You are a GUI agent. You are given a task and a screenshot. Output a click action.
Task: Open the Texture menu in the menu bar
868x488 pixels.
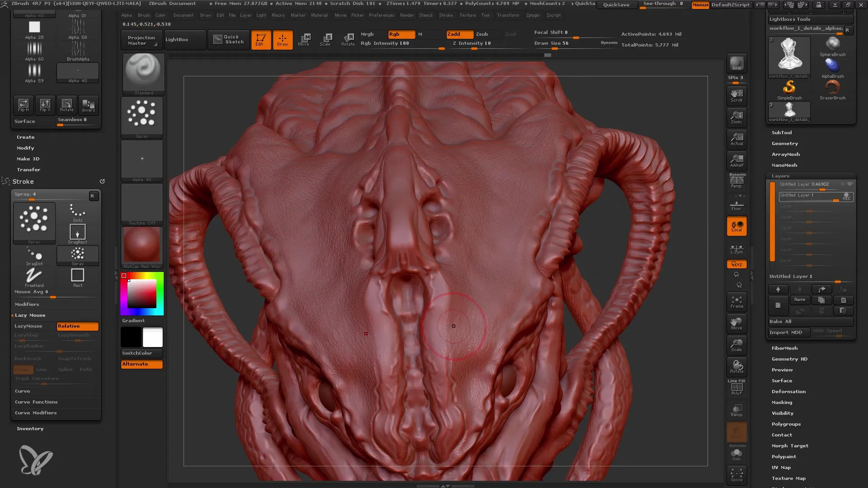pos(467,15)
